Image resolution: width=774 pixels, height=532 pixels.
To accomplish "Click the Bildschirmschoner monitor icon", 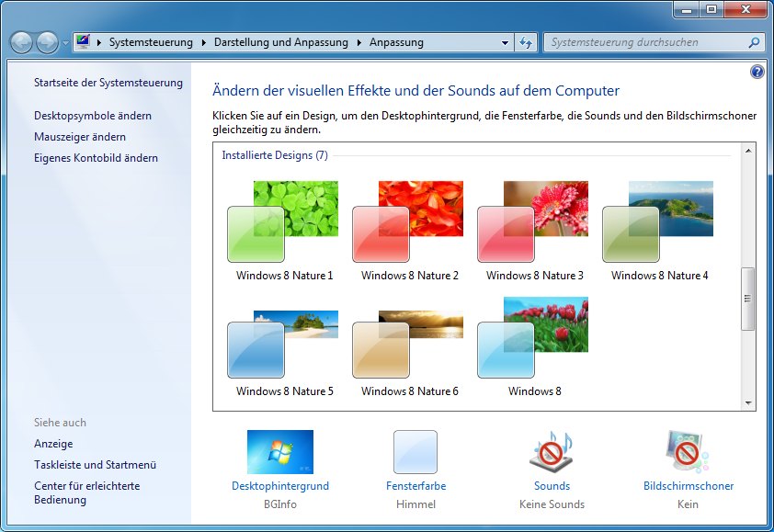I will point(688,451).
